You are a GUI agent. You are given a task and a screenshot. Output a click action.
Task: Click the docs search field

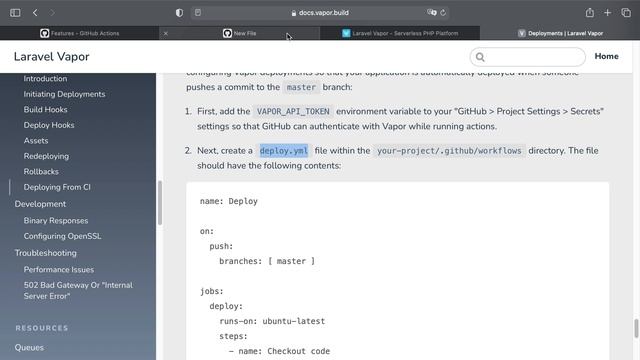tap(527, 57)
